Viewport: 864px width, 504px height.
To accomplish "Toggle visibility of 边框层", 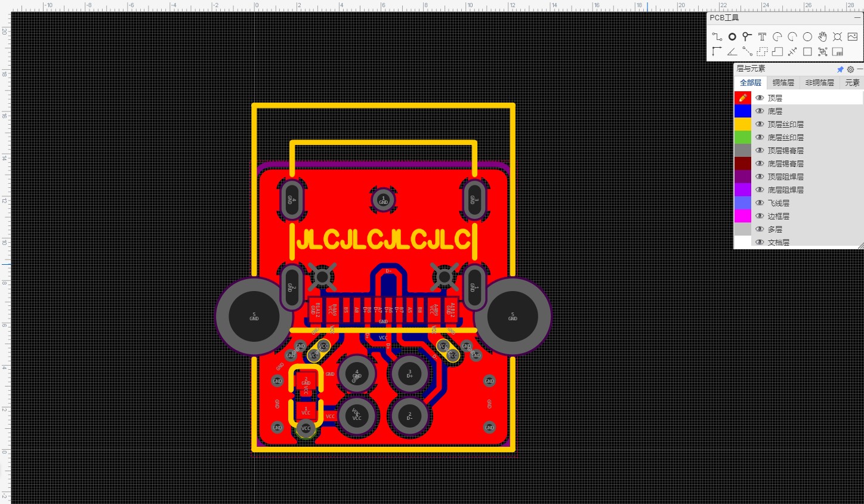I will pyautogui.click(x=760, y=216).
